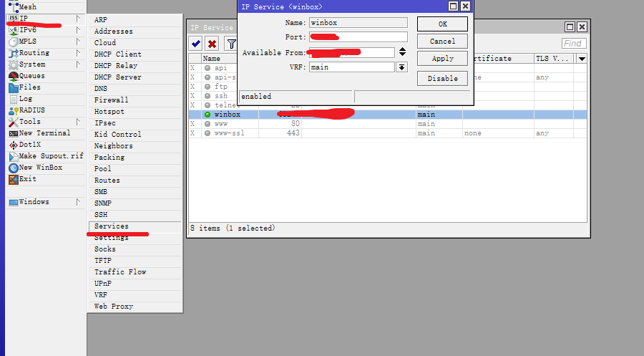The width and height of the screenshot is (644, 356).
Task: Click the Exit sidebar icon
Action: click(x=13, y=179)
